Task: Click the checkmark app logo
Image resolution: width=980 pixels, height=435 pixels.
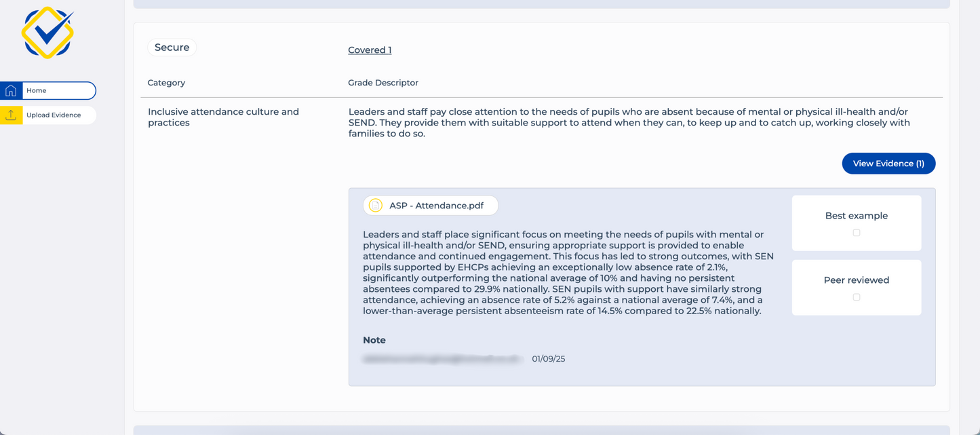Action: (47, 31)
